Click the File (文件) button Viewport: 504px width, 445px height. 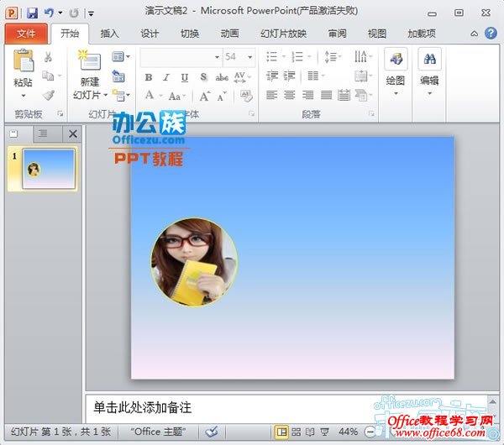(26, 34)
